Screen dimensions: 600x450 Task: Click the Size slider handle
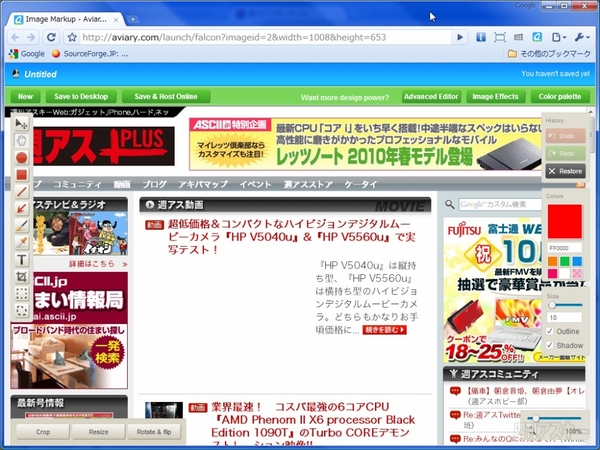point(552,305)
